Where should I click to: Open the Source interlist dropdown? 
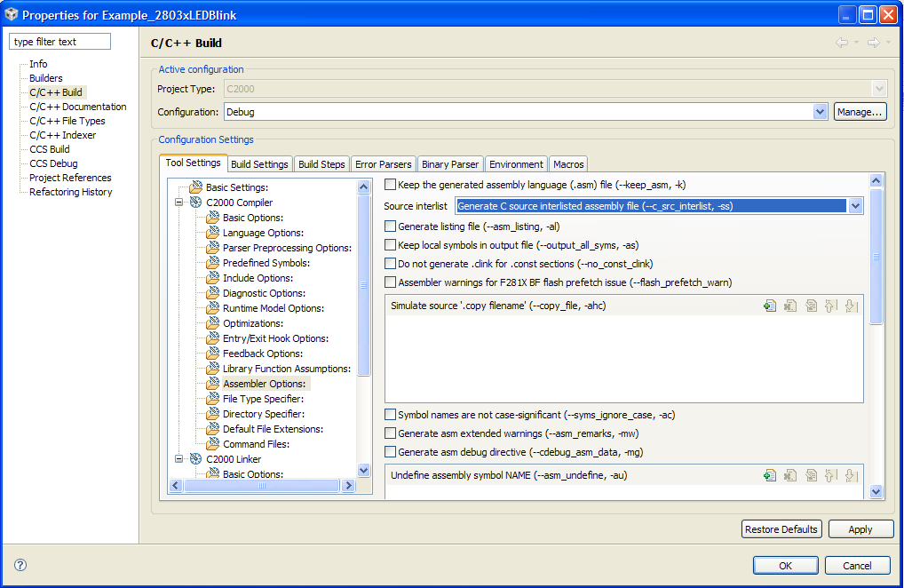pyautogui.click(x=854, y=205)
